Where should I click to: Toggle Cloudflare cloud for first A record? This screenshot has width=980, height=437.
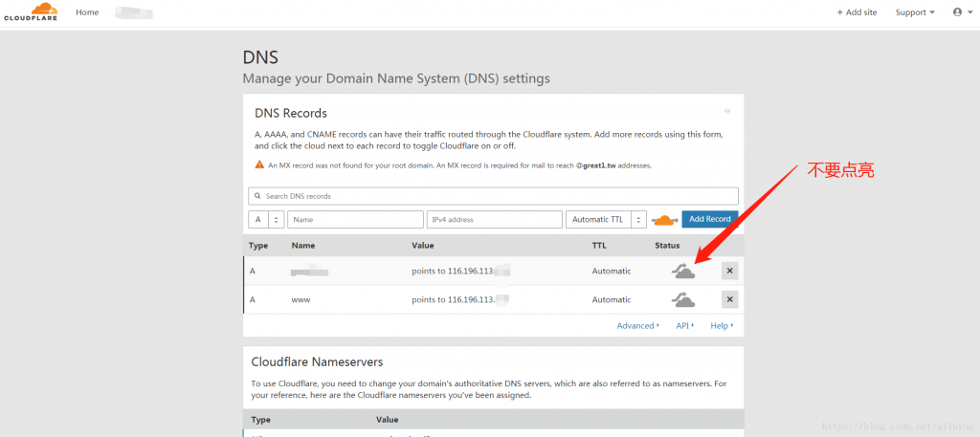pyautogui.click(x=683, y=272)
